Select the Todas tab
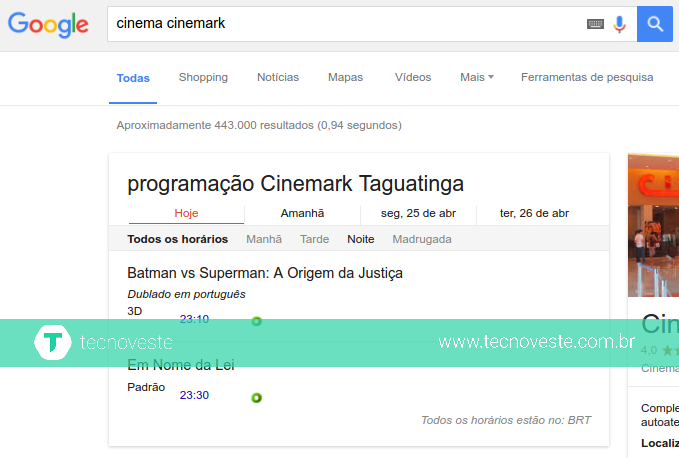The width and height of the screenshot is (679, 458). click(x=133, y=78)
